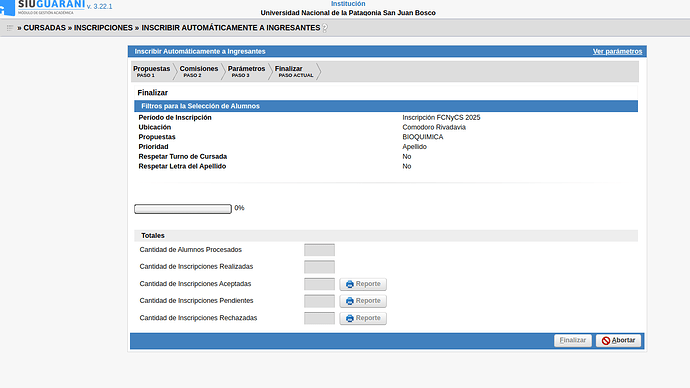The width and height of the screenshot is (690, 388).
Task: Click the SIU Guaraní logo
Action: click(43, 7)
